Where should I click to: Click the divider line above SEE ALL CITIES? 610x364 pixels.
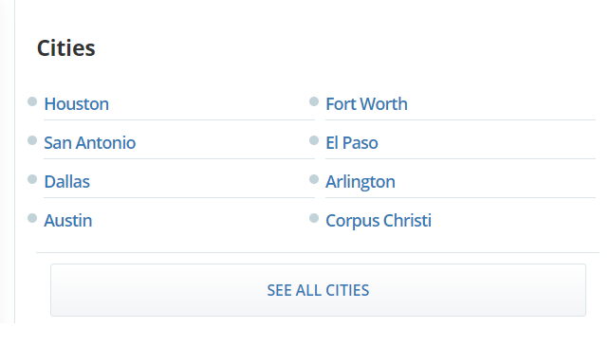(x=318, y=253)
